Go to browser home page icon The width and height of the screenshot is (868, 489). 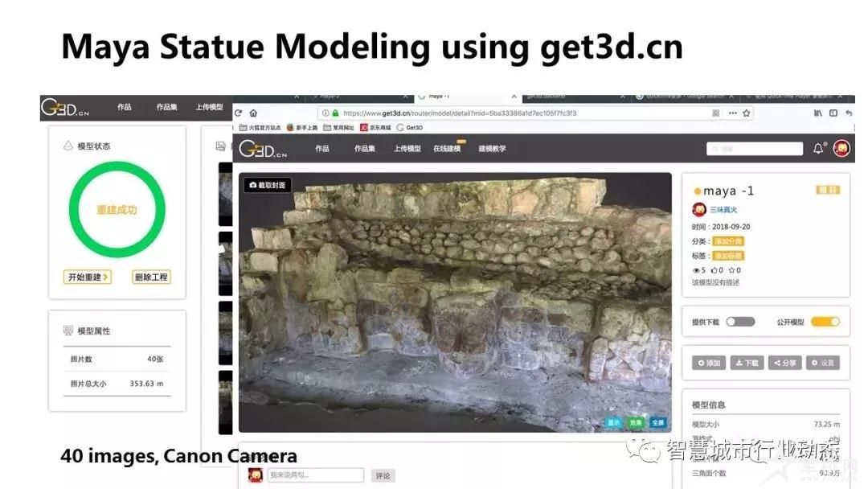click(x=253, y=113)
